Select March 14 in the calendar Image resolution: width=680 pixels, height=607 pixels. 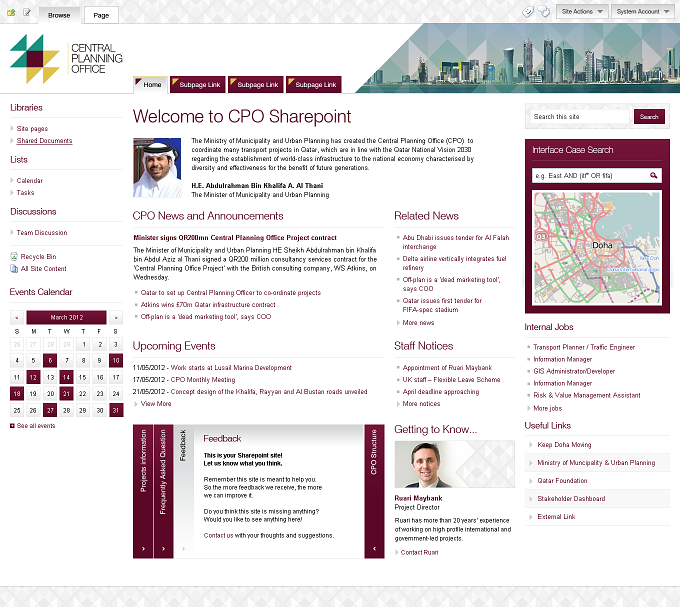(x=66, y=377)
